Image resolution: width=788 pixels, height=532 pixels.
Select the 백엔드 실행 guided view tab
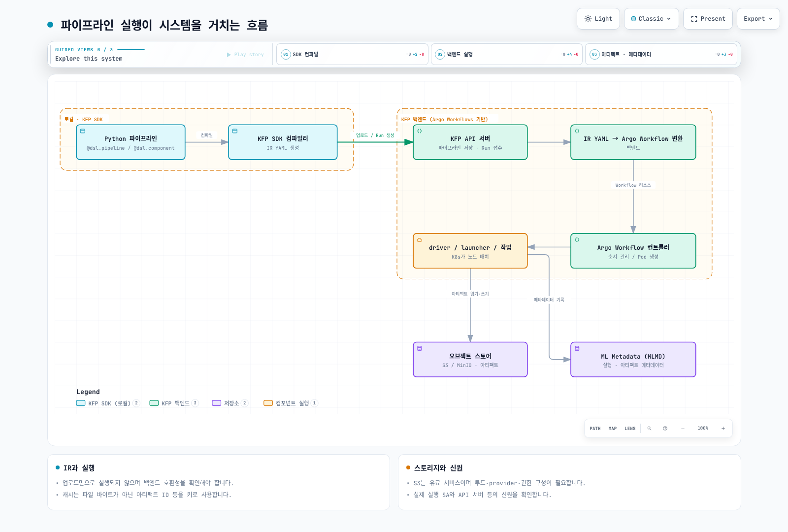click(x=507, y=54)
